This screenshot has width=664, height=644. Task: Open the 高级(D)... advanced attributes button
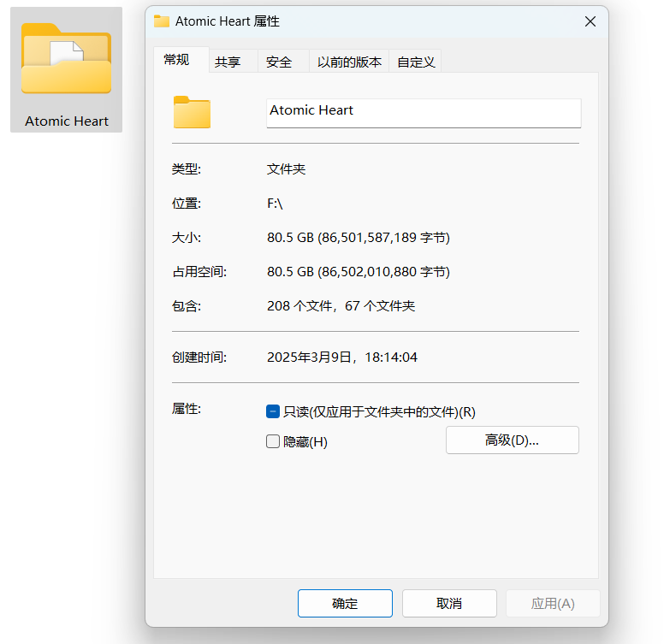click(x=512, y=440)
